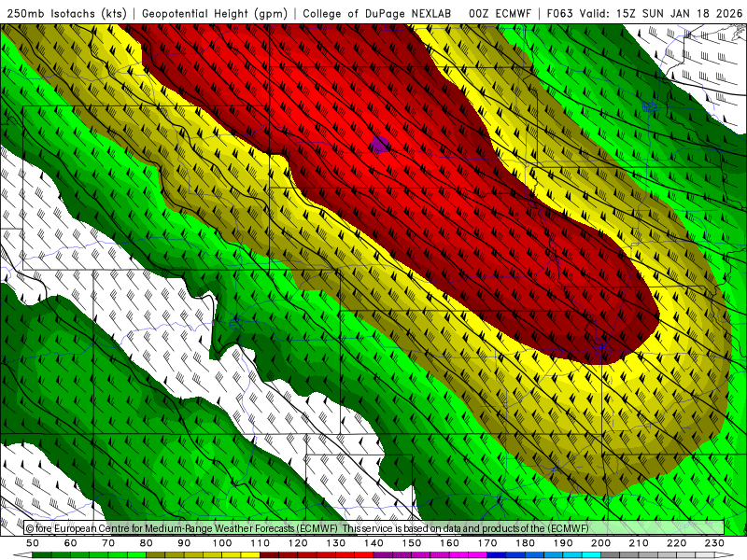This screenshot has width=747, height=560.
Task: Click the '160' legend scale label
Action: pyautogui.click(x=450, y=543)
